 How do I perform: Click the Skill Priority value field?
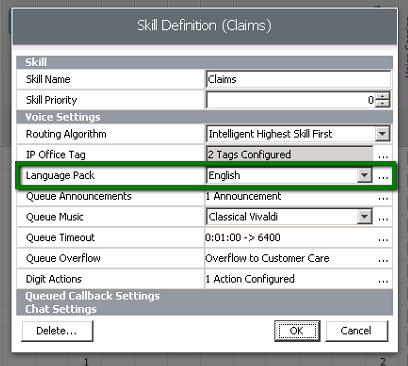coord(291,100)
